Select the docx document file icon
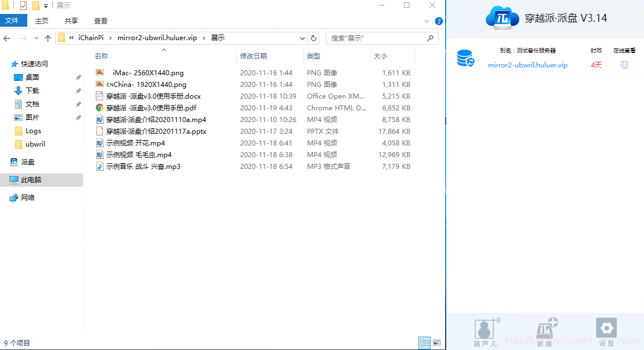644x350 pixels. (99, 96)
